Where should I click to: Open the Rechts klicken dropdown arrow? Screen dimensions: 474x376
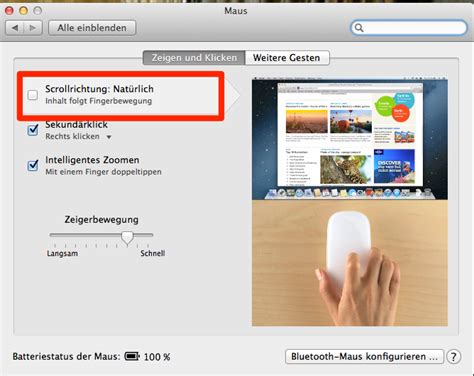pyautogui.click(x=109, y=137)
